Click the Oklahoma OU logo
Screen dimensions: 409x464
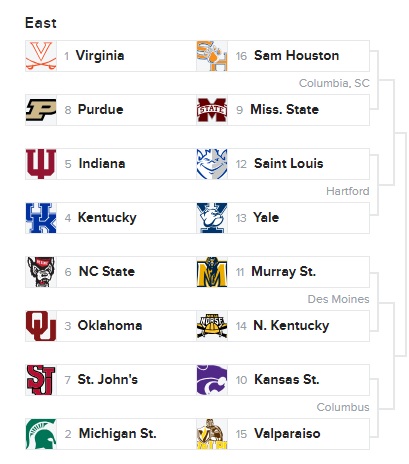[41, 326]
